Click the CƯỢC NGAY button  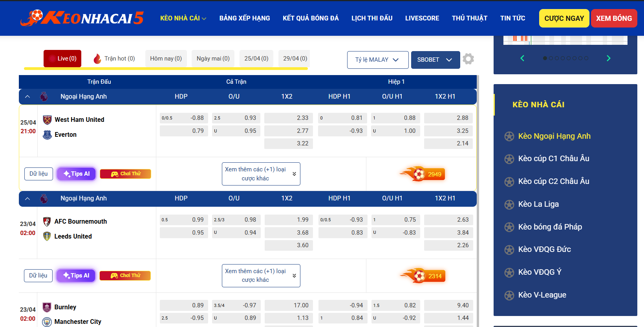(564, 18)
